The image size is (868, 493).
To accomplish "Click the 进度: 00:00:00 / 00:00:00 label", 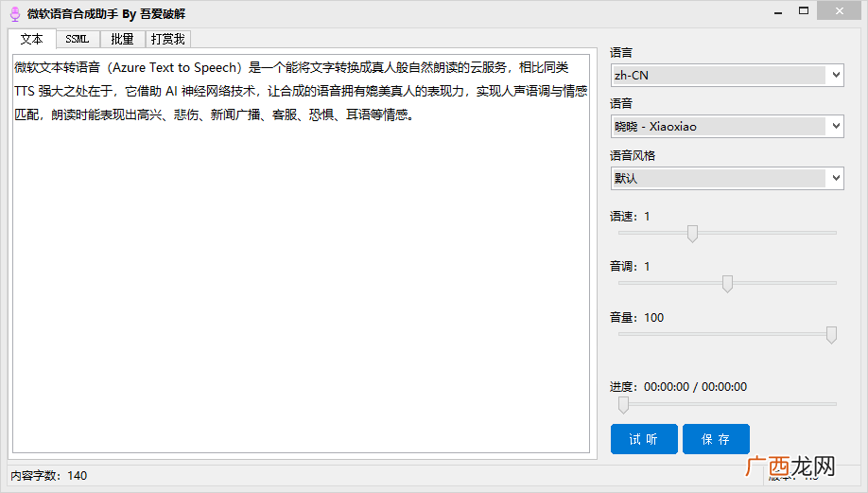I will [678, 387].
